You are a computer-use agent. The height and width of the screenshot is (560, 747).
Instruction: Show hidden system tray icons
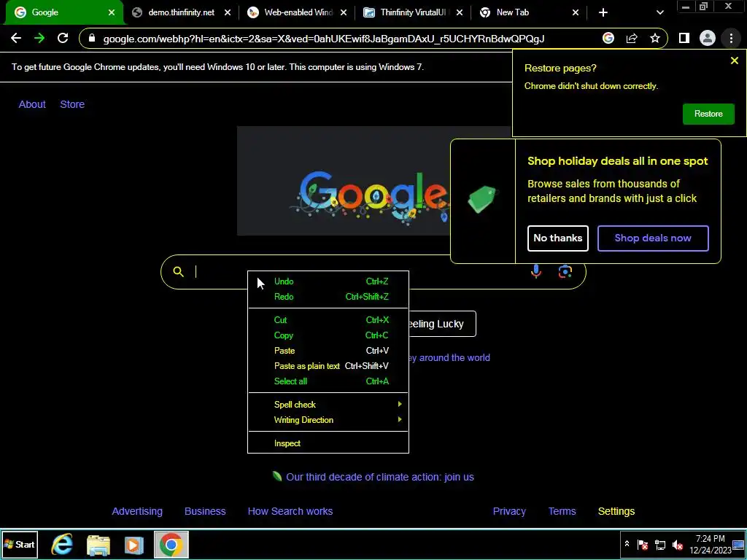[627, 544]
